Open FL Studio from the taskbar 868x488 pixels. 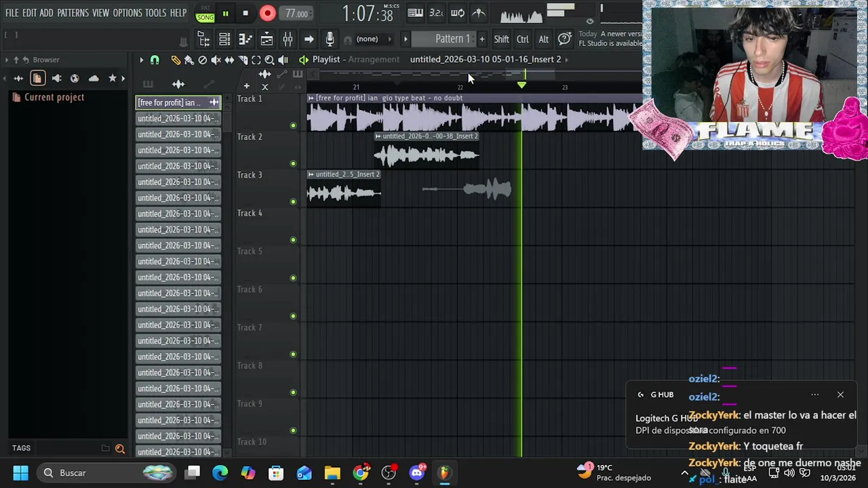click(x=444, y=472)
